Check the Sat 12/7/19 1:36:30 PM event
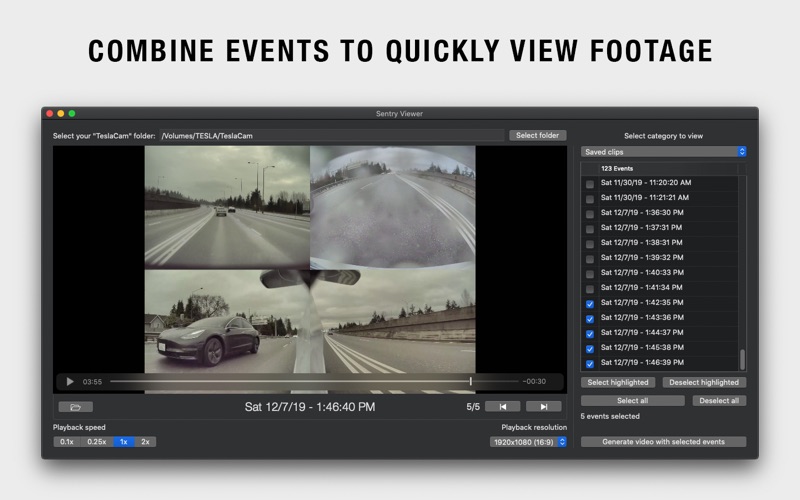 click(590, 214)
